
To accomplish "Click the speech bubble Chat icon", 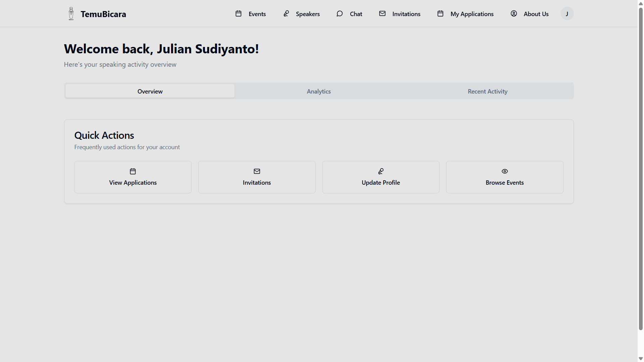I will click(x=339, y=14).
